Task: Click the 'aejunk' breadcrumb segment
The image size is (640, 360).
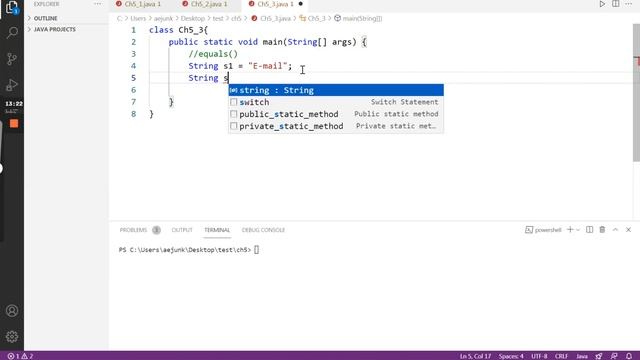Action: (x=163, y=18)
